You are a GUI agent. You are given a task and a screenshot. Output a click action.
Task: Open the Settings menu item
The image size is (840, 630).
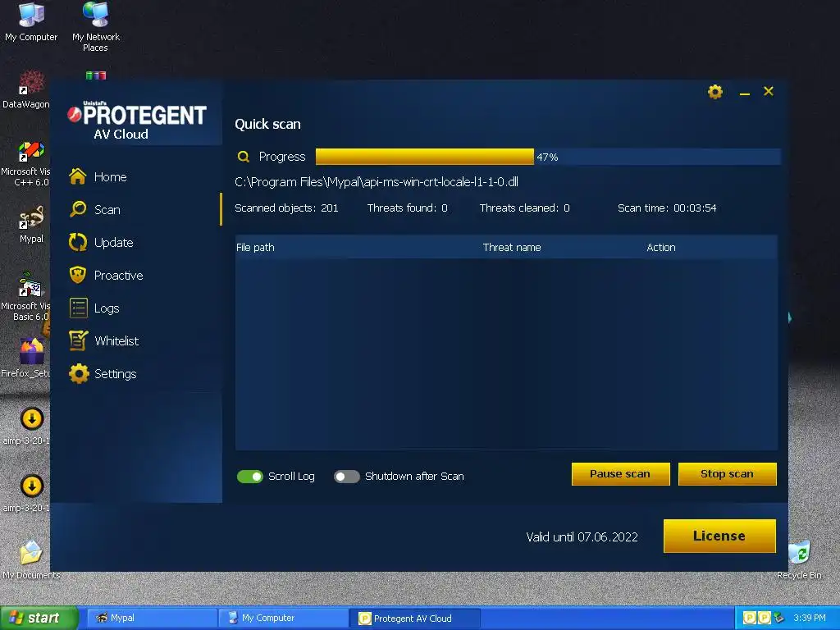[115, 374]
